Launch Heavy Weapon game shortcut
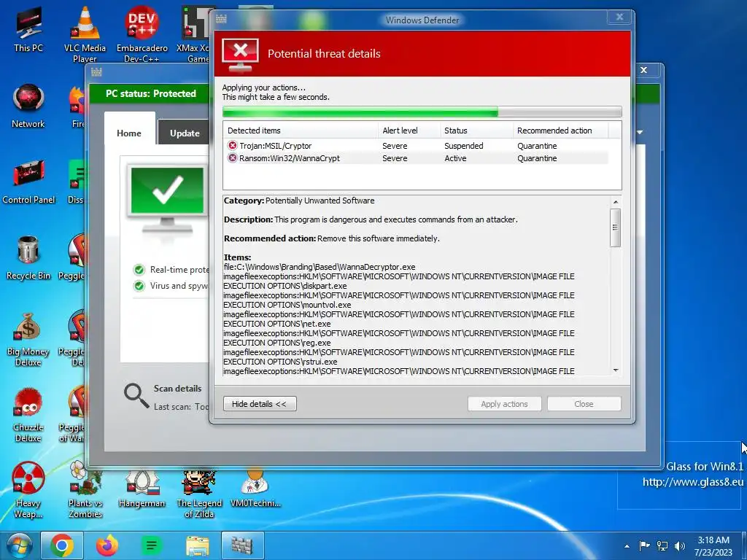The width and height of the screenshot is (747, 560). coord(28,491)
